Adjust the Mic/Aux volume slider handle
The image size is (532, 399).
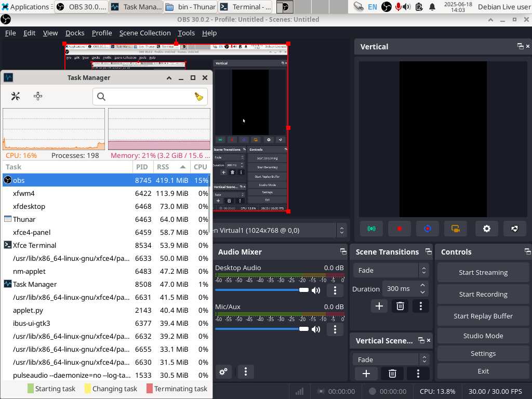(x=303, y=329)
